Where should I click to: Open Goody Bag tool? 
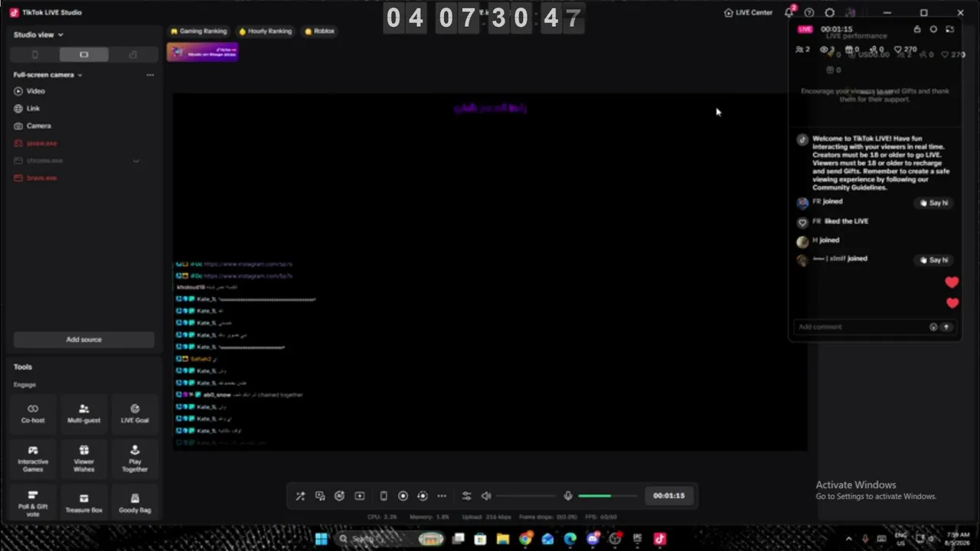[x=135, y=504]
